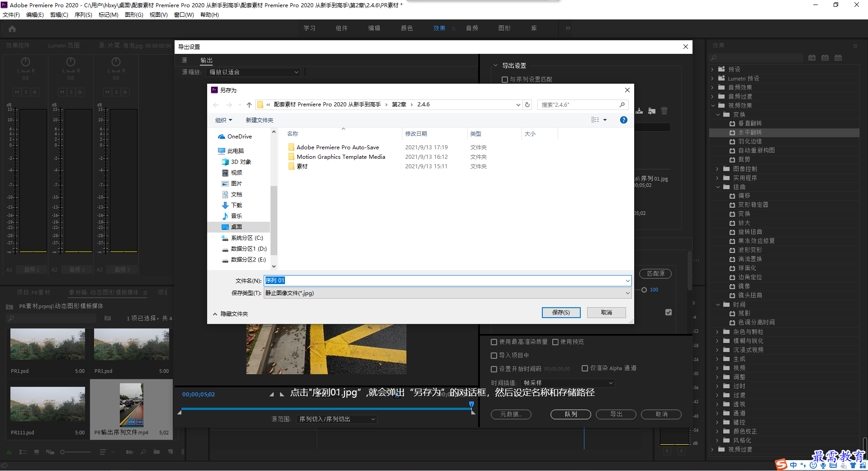Click the export preview timeline playhead

coord(471,404)
